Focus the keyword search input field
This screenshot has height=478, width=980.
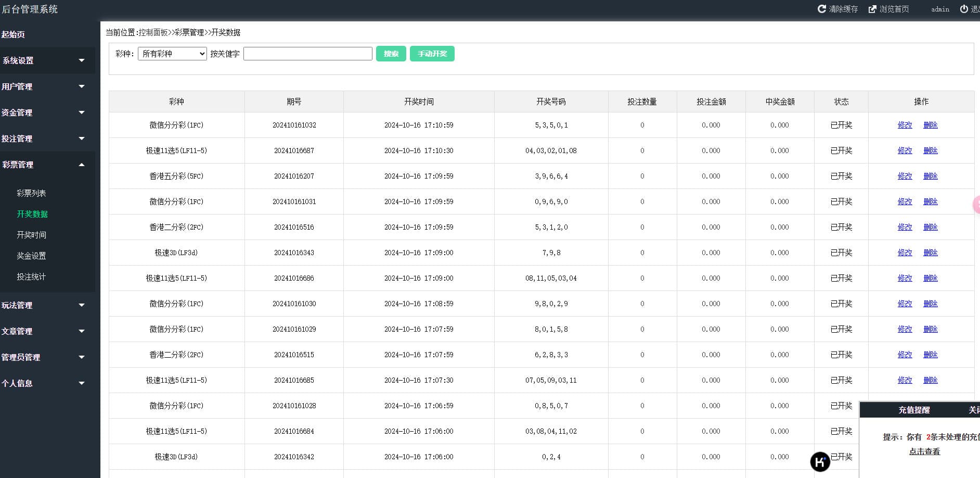[307, 54]
